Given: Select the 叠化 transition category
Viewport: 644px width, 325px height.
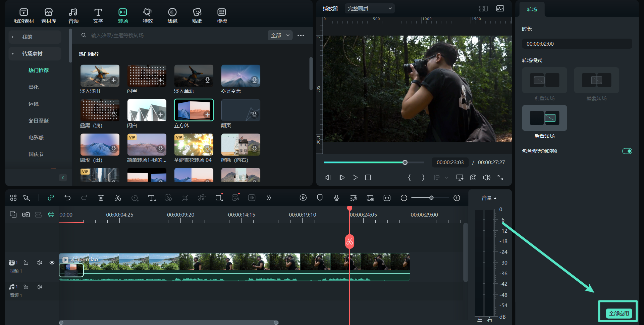Looking at the screenshot, I should (34, 87).
